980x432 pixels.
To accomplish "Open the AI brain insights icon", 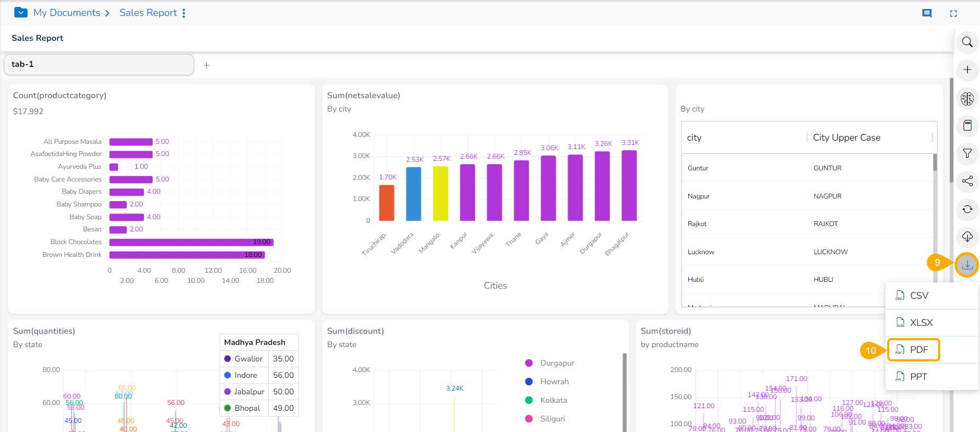I will [x=967, y=98].
